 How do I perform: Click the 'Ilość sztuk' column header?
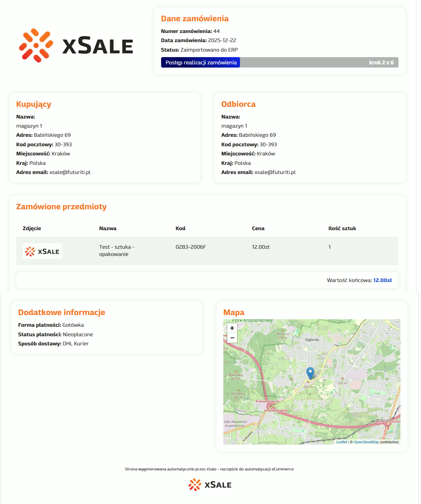[x=342, y=228]
